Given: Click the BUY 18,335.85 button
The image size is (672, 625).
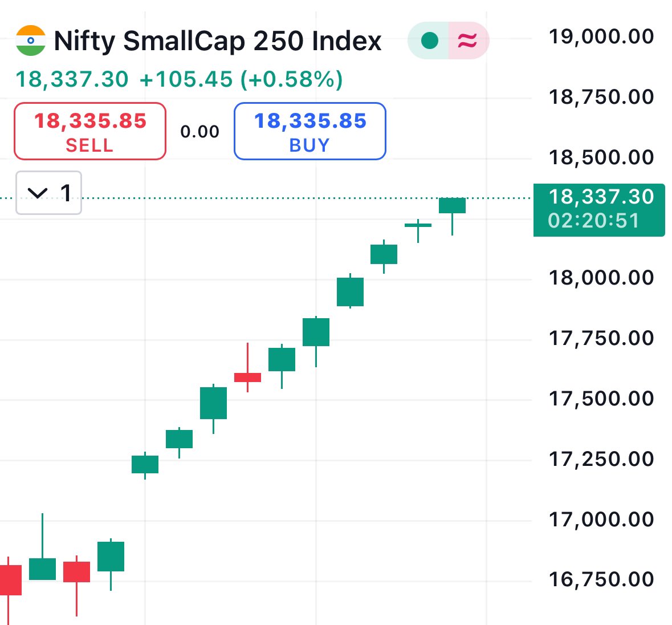Looking at the screenshot, I should (x=310, y=131).
